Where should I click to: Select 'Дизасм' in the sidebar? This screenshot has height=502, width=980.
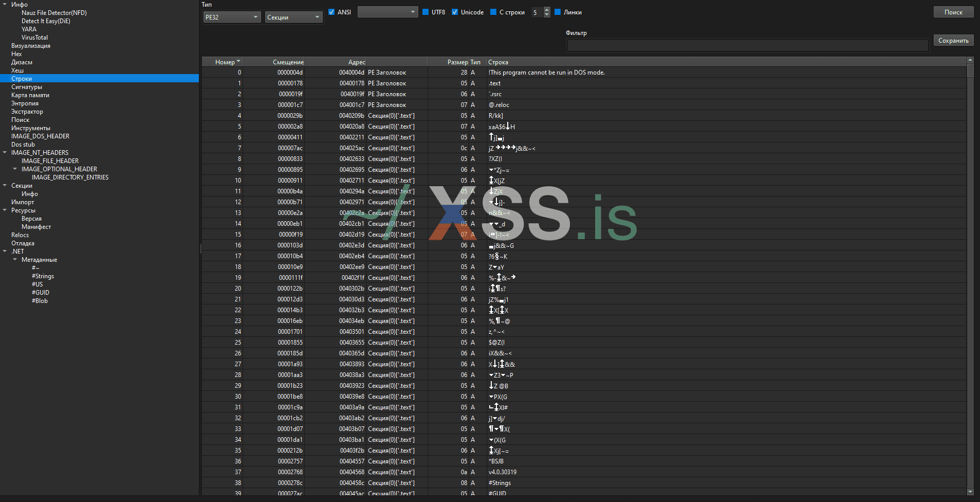pyautogui.click(x=22, y=62)
